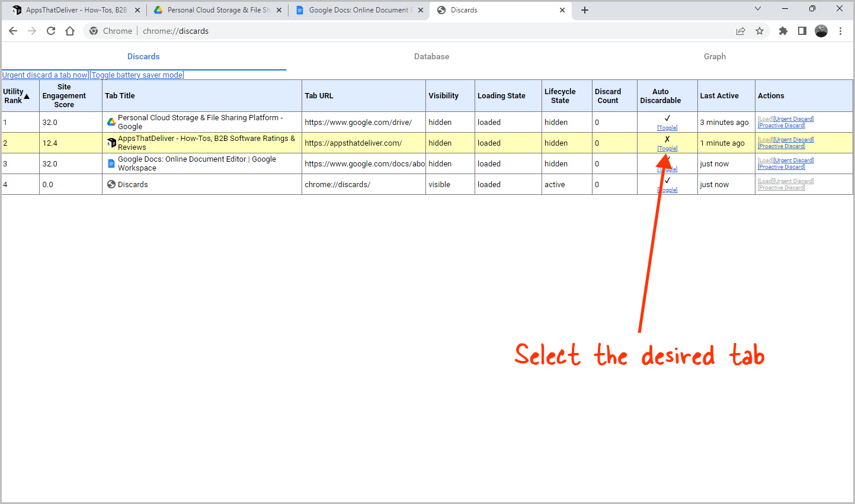Toggle auto discardable for the Discards tab
Screen dimensions: 855x504
(667, 190)
